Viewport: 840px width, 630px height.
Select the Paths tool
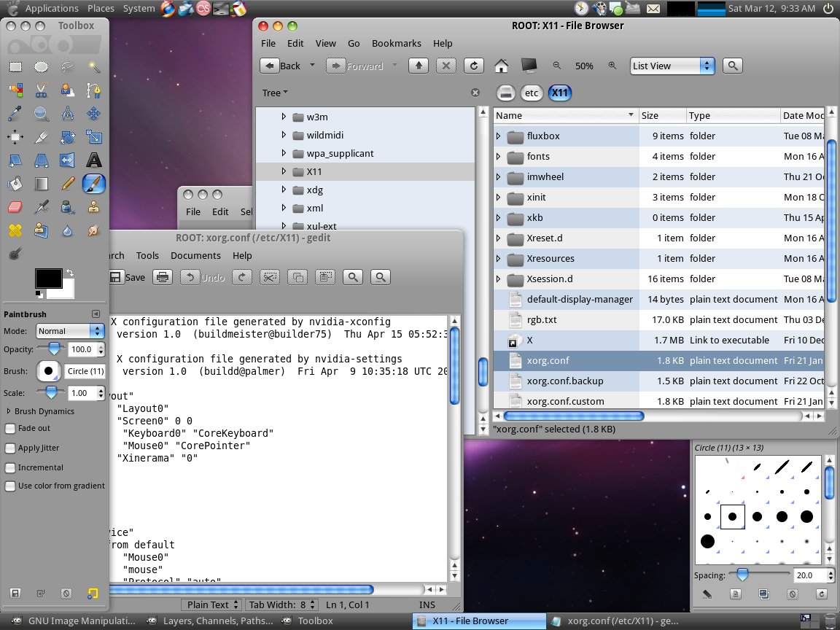[94, 90]
